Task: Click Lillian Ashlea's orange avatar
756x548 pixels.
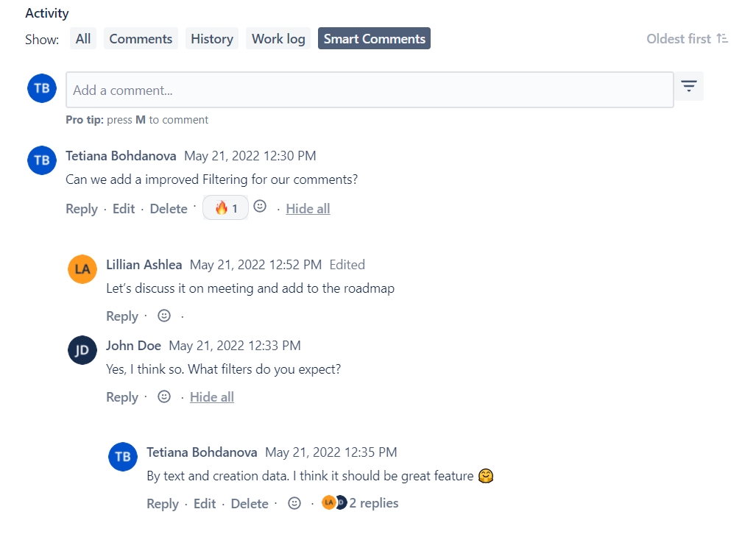Action: [82, 268]
